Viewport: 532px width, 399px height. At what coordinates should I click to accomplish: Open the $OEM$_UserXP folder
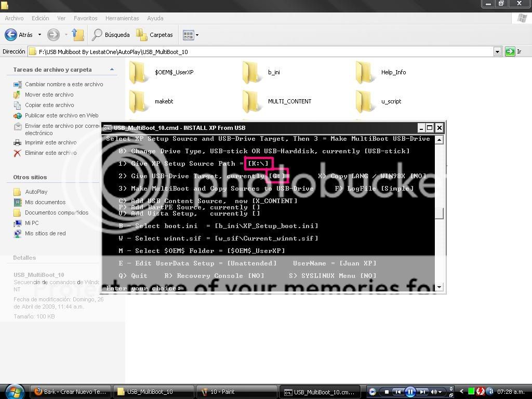pyautogui.click(x=162, y=72)
